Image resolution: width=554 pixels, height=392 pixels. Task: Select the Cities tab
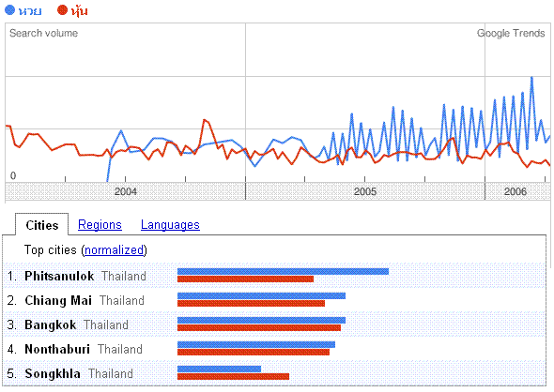coord(41,225)
